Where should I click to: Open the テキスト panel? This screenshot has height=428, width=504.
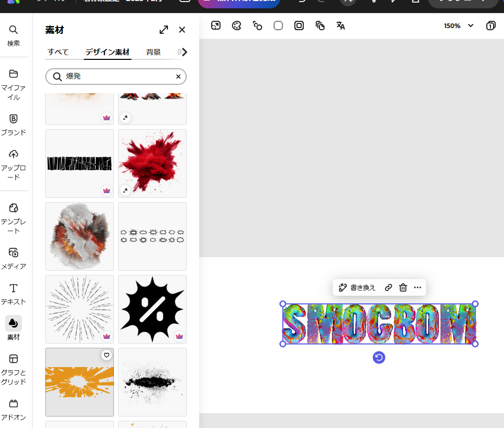[14, 294]
